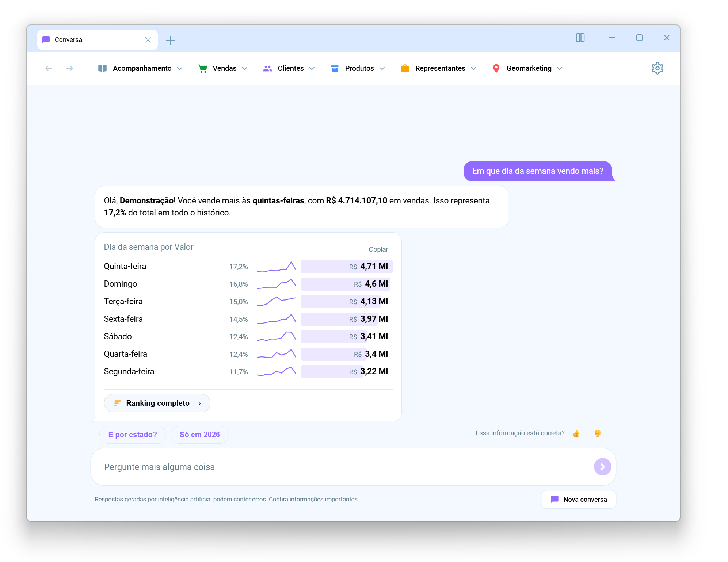Click the Quarta-feira R$ 3,4 MI value
728x562 pixels.
[x=371, y=354]
